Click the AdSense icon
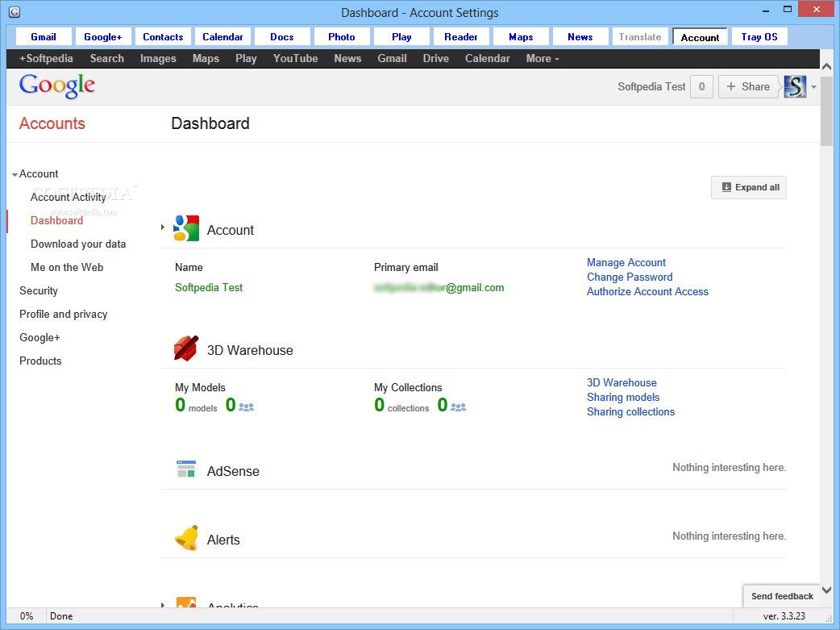The width and height of the screenshot is (840, 630). coord(186,469)
